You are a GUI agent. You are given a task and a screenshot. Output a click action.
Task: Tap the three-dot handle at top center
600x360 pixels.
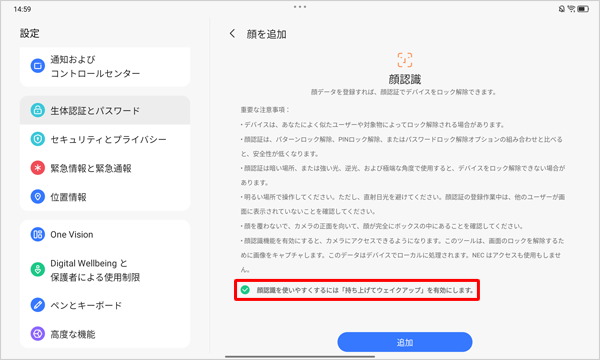click(x=300, y=7)
